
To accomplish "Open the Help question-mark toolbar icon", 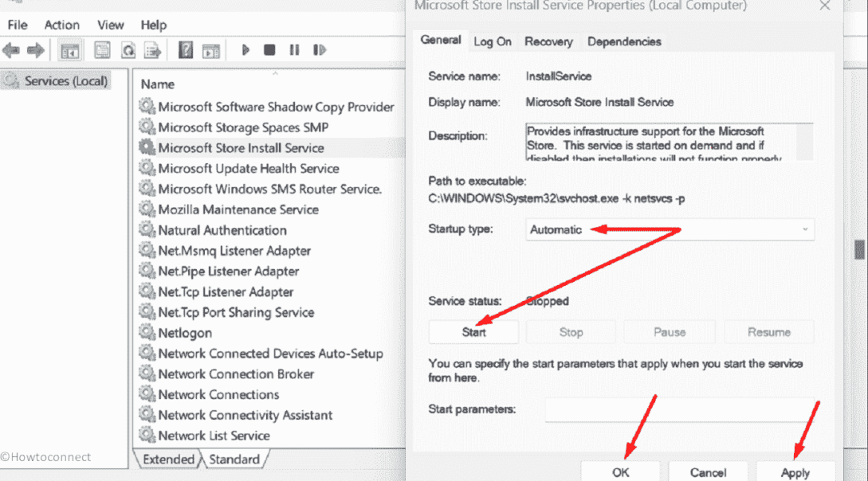I will pos(186,50).
